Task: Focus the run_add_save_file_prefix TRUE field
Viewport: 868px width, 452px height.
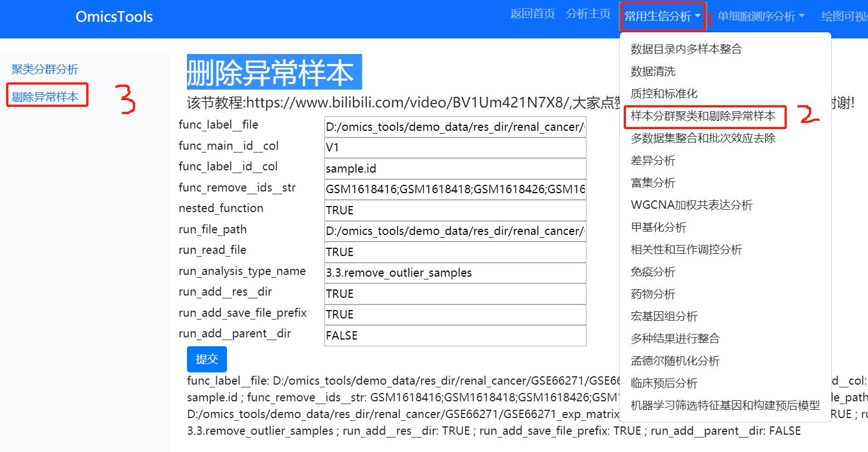Action: tap(455, 315)
